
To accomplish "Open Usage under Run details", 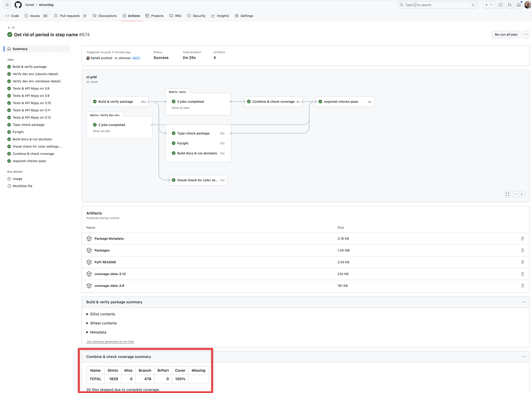I will tap(17, 179).
